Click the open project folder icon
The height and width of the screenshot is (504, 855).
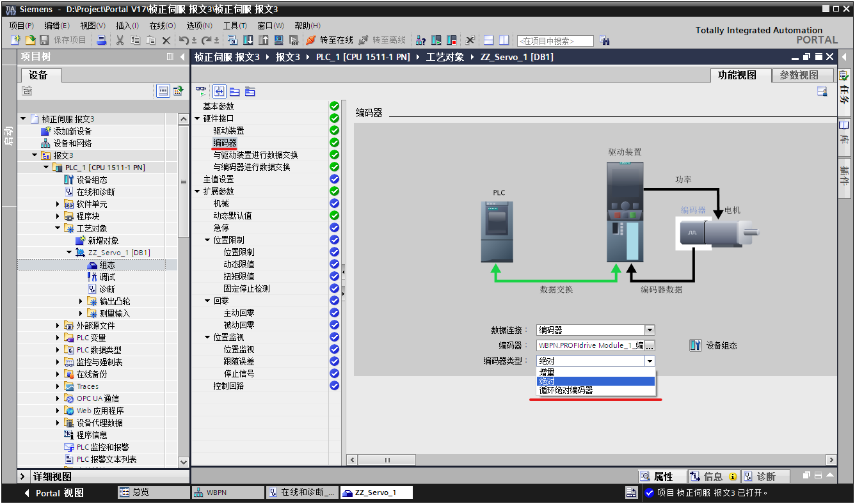[30, 40]
